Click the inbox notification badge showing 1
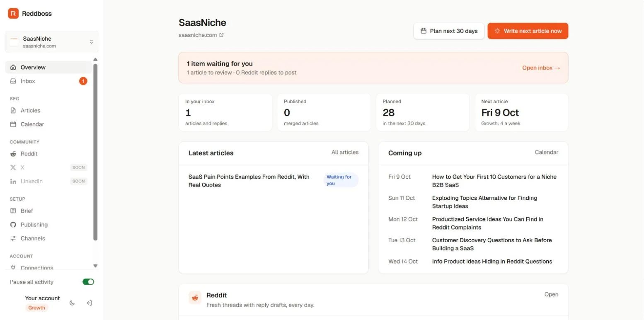This screenshot has height=320, width=644. click(x=83, y=81)
